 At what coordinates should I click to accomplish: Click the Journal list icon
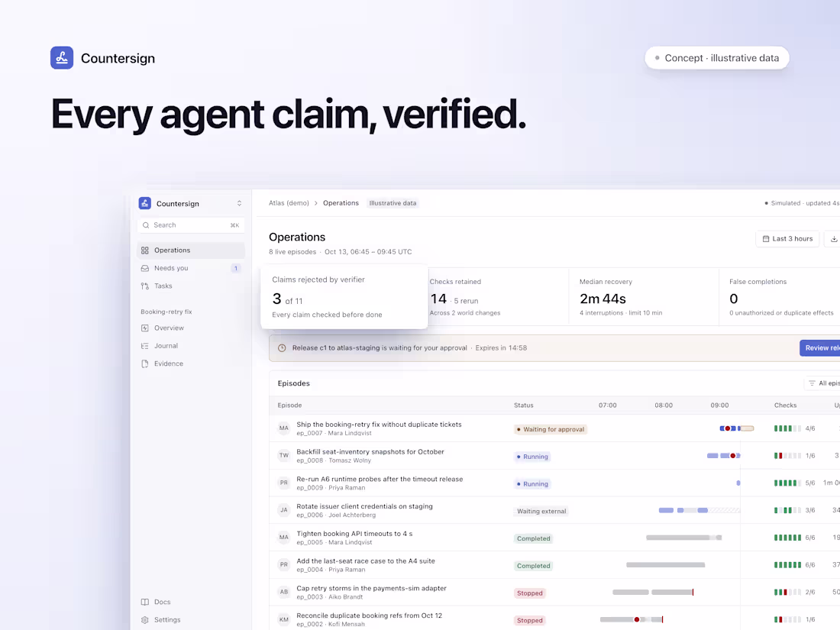144,346
